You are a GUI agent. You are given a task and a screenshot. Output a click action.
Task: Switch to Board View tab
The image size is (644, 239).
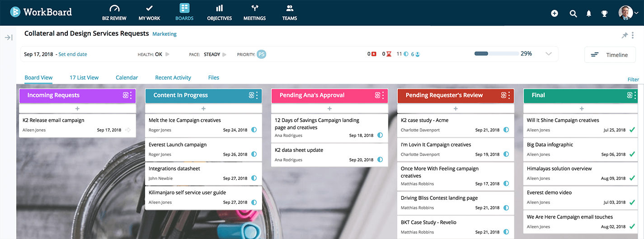click(38, 78)
